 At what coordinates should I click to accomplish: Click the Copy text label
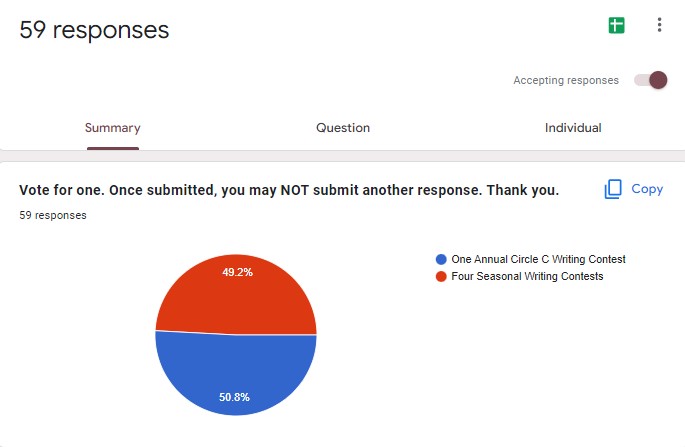coord(647,189)
